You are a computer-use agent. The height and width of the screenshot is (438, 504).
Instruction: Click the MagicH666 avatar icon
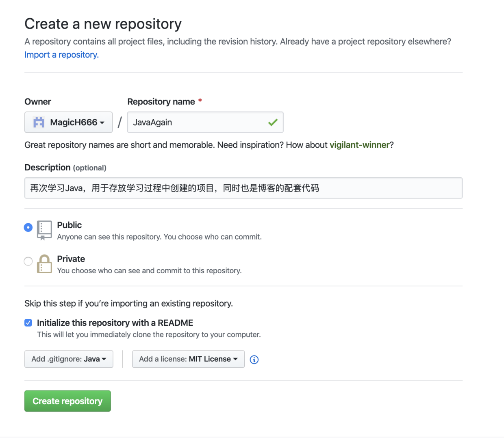pos(38,122)
